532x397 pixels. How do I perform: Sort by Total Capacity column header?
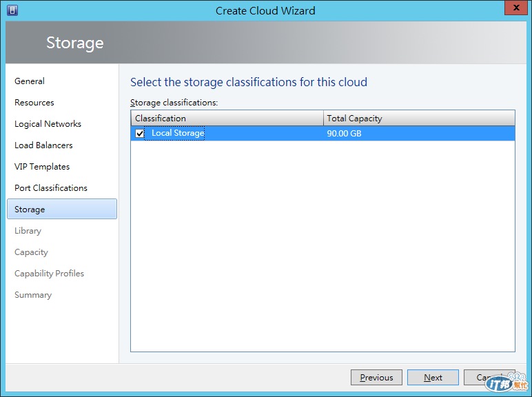click(419, 119)
